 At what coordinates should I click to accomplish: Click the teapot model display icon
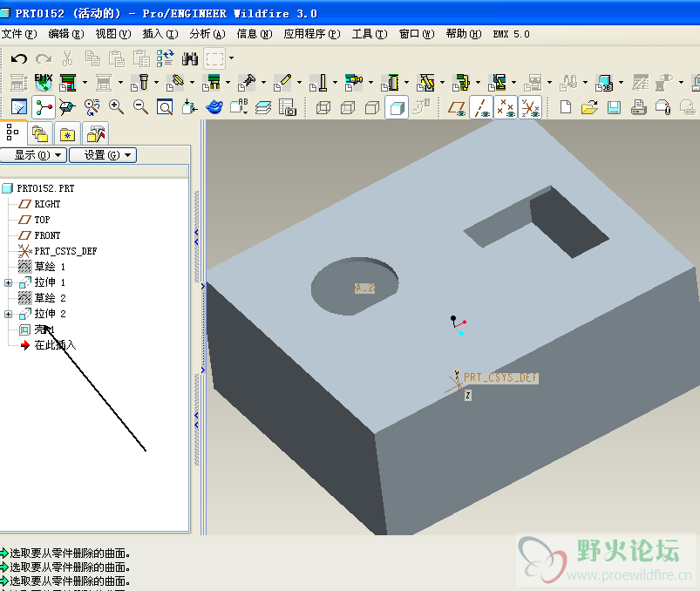(214, 107)
